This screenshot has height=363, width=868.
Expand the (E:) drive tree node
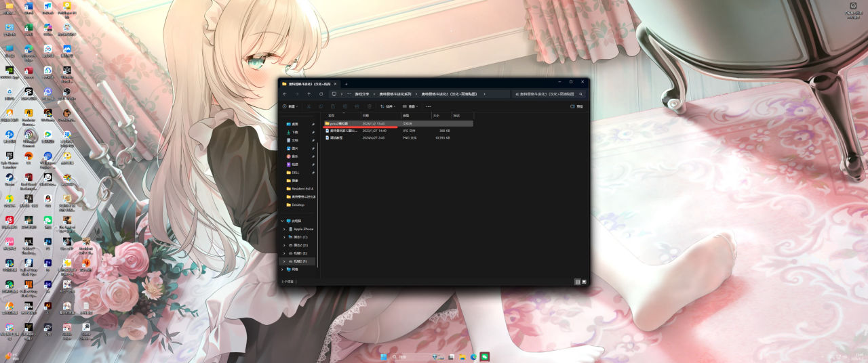284,253
